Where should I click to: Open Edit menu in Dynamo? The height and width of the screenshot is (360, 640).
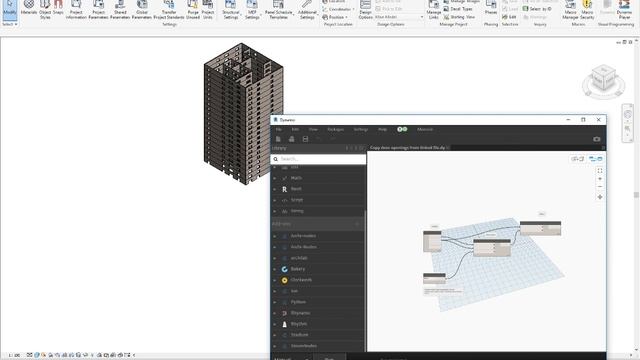[295, 129]
